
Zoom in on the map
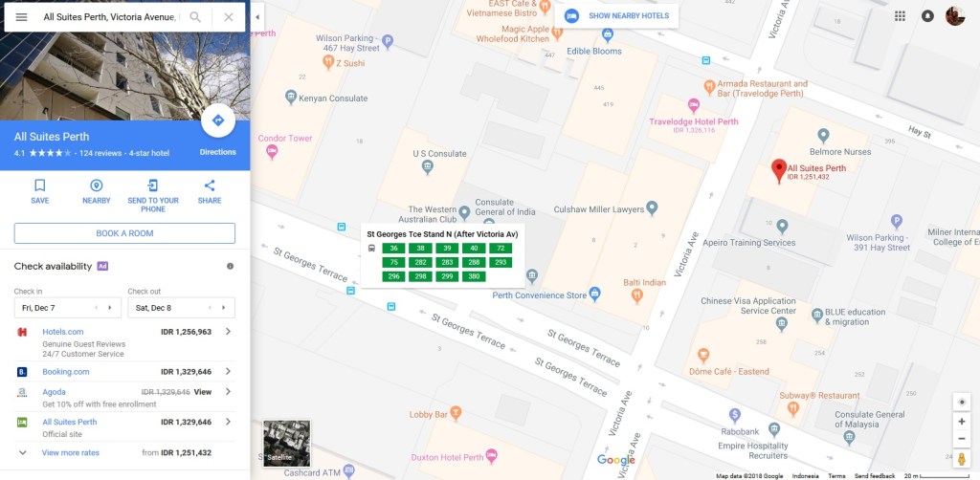(x=961, y=422)
